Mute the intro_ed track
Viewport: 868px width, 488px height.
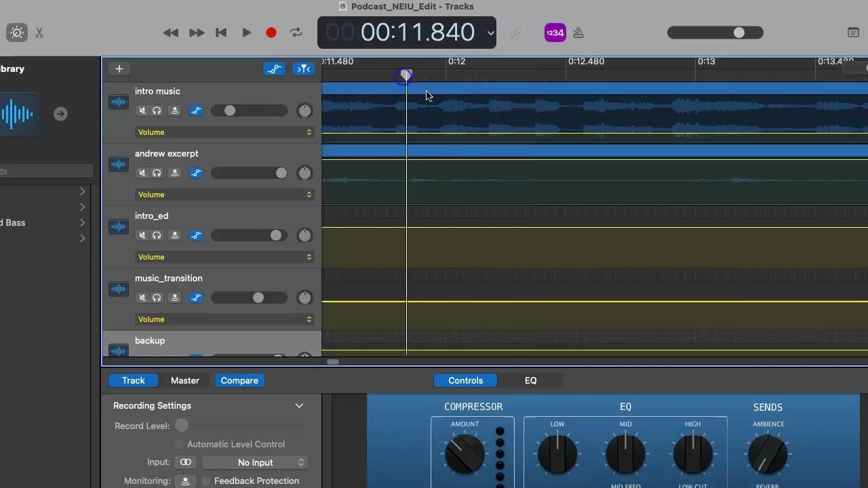[x=142, y=235]
